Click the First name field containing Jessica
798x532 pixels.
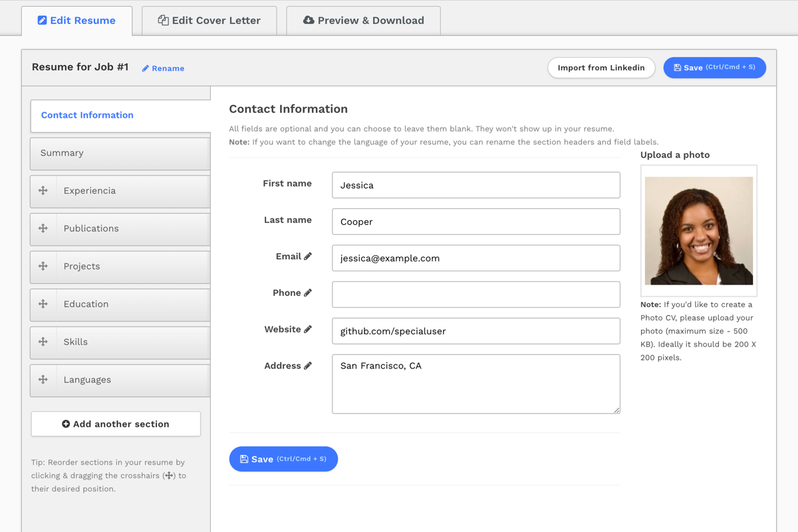(x=475, y=186)
